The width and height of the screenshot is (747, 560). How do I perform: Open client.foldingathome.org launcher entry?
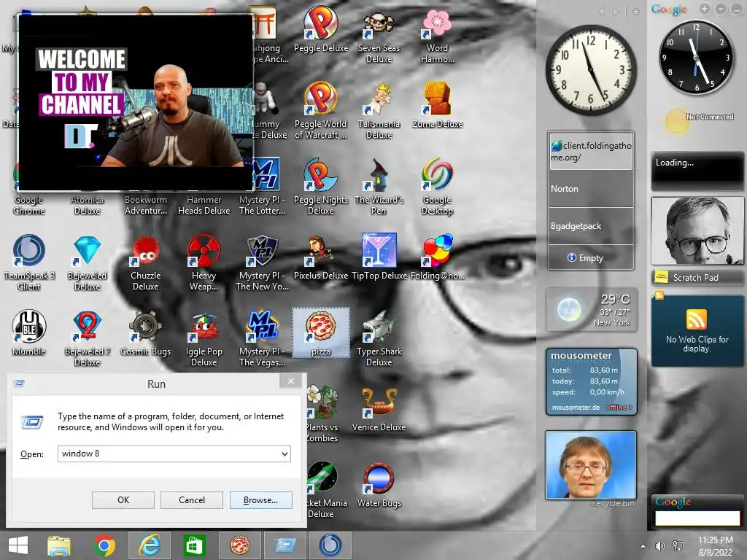(591, 152)
